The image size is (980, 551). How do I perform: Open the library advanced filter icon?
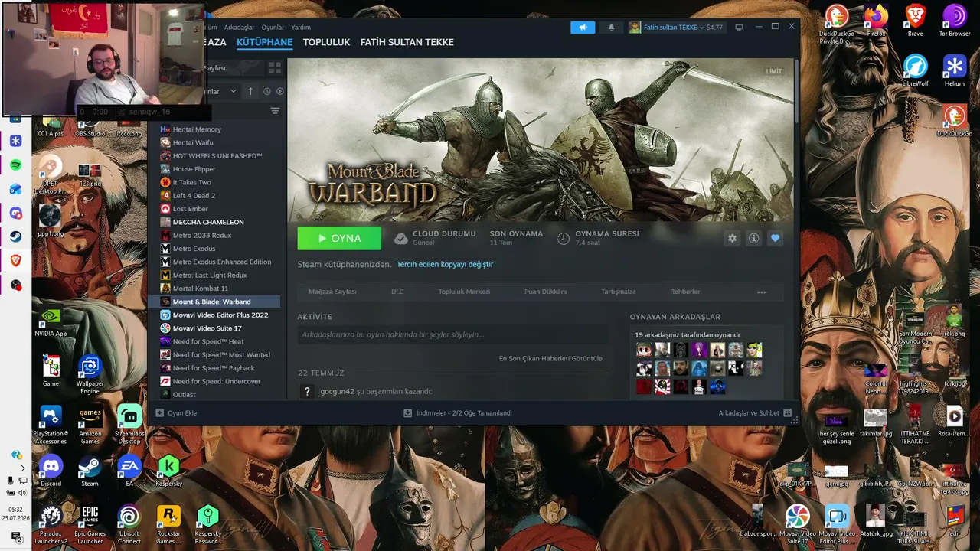click(275, 111)
